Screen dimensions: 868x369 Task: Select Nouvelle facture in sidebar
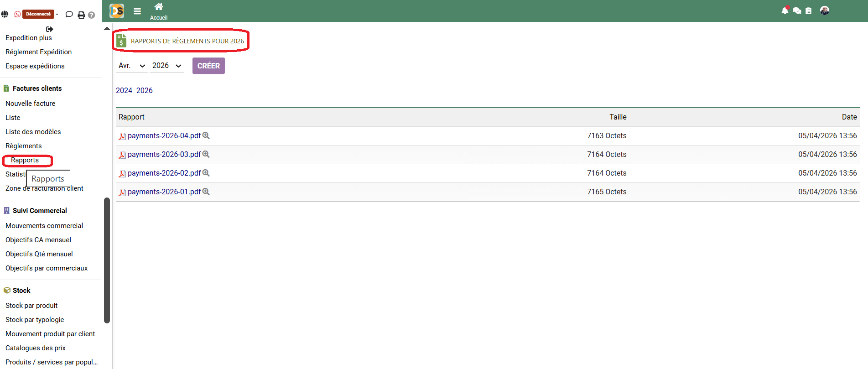(x=31, y=104)
